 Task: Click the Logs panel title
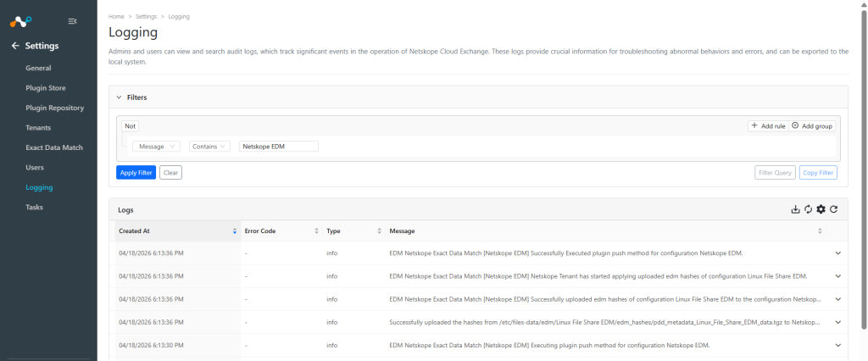tap(125, 210)
